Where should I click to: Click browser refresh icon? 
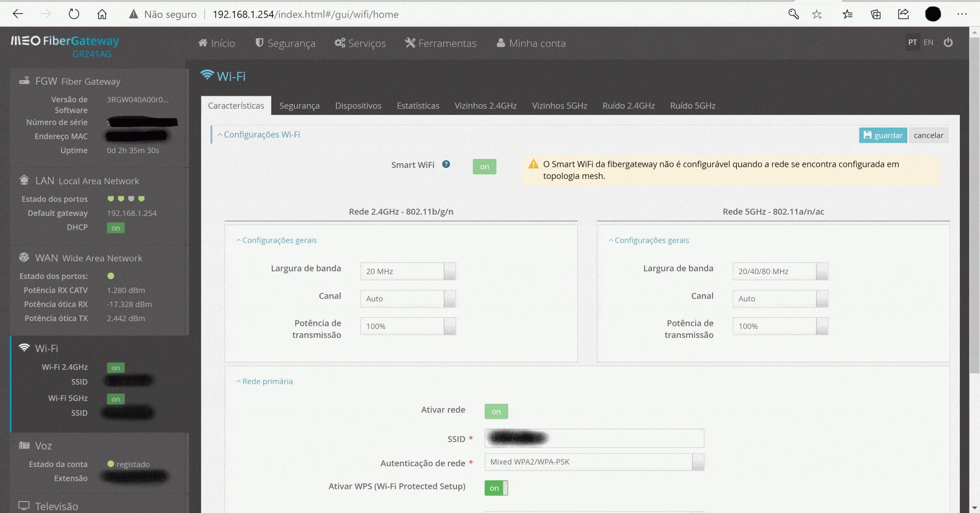[x=74, y=14]
